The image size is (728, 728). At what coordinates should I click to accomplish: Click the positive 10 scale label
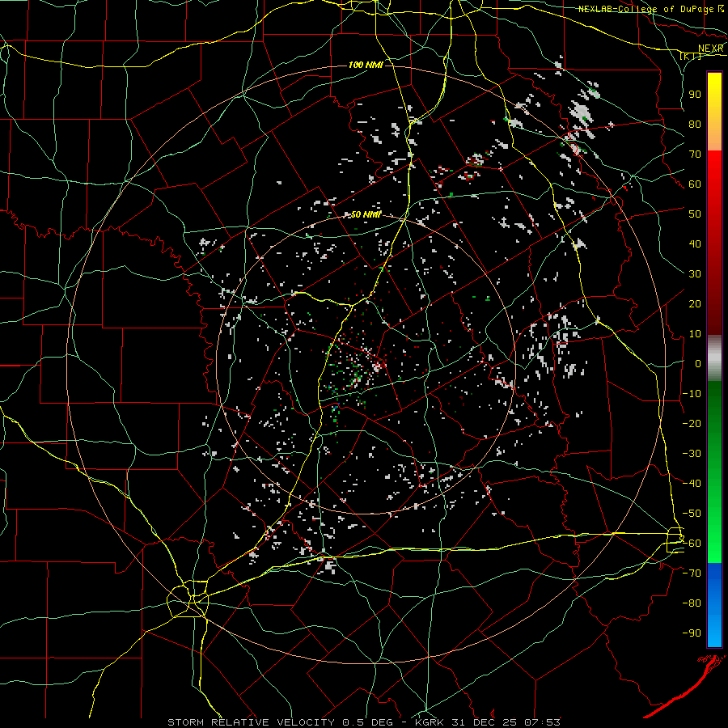point(695,334)
